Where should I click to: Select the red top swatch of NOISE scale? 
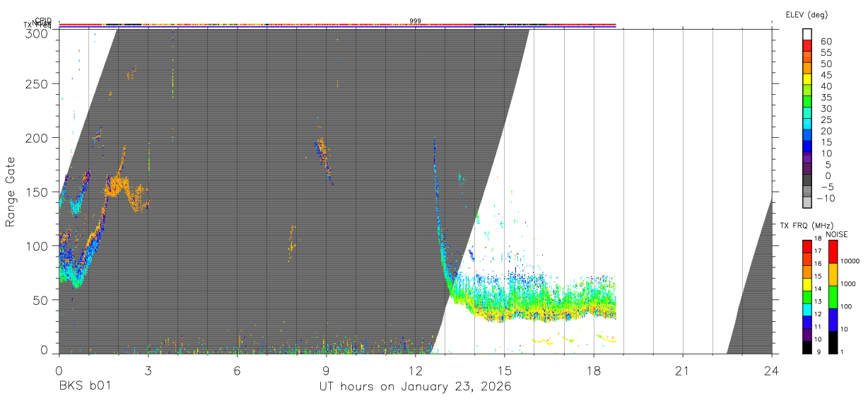coord(833,251)
